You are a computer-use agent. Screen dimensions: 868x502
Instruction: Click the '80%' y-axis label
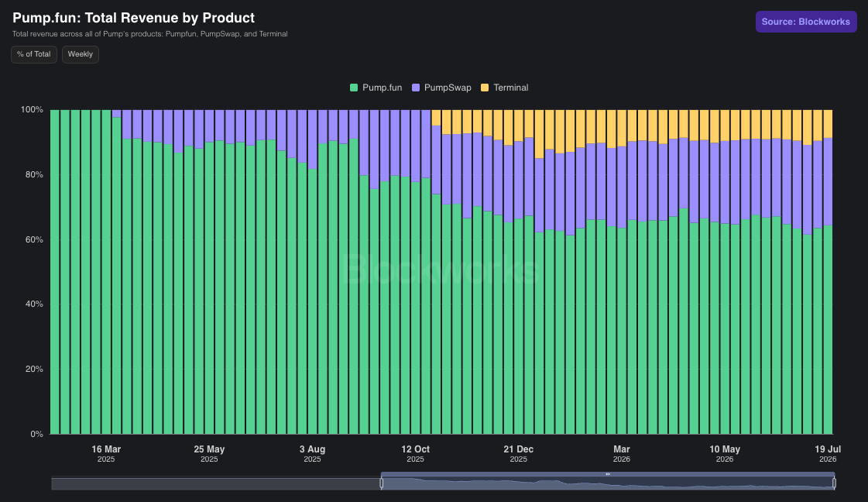pos(34,174)
